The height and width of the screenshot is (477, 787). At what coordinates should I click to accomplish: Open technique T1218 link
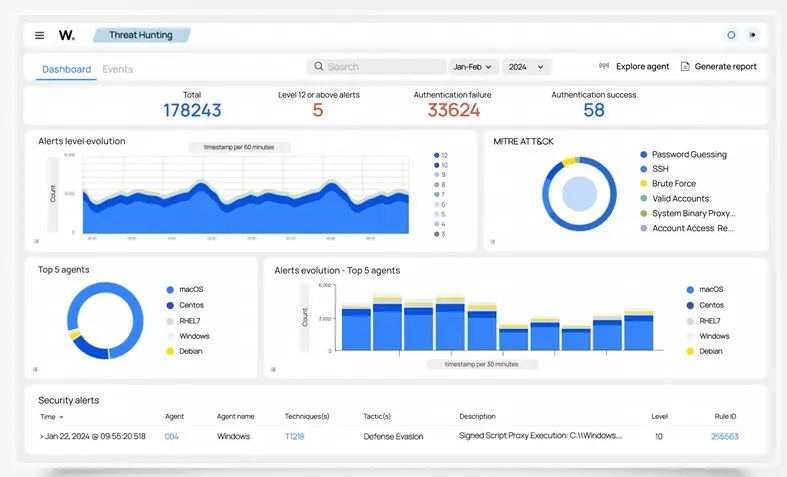point(294,437)
